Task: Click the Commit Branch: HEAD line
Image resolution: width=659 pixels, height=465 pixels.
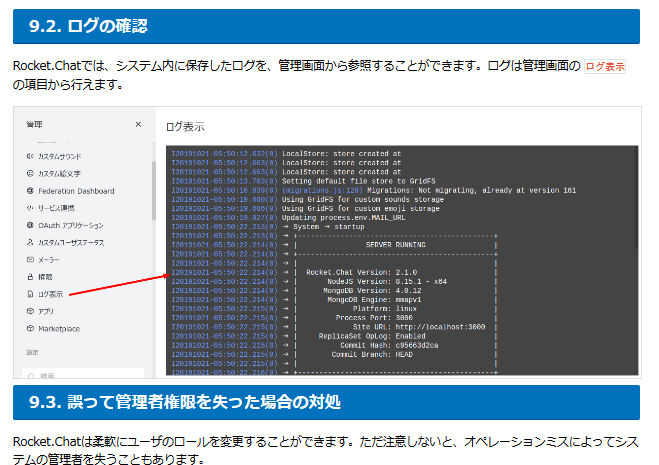Action: click(x=372, y=354)
